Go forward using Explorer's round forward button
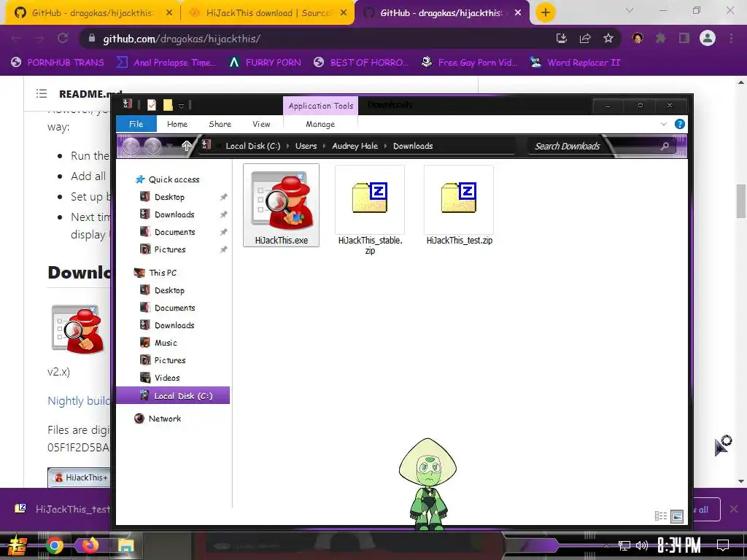This screenshot has width=747, height=560. (x=152, y=146)
